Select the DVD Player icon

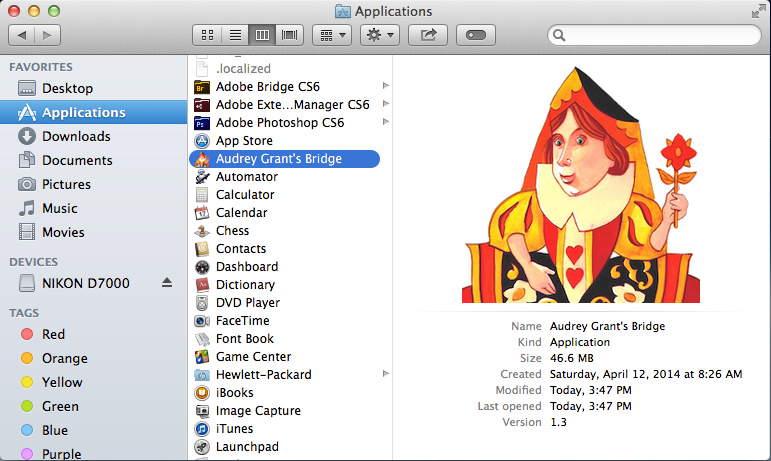coord(202,303)
